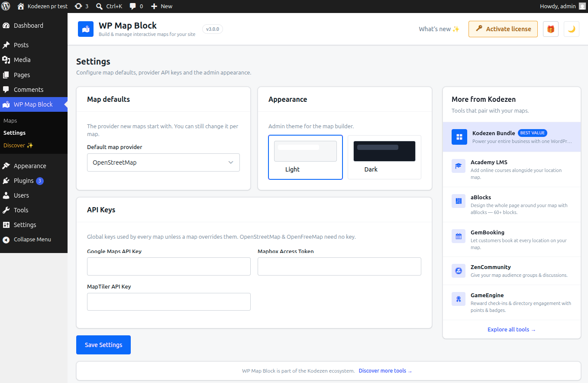The height and width of the screenshot is (383, 588).
Task: Click the GemBooking calendar icon
Action: click(459, 236)
